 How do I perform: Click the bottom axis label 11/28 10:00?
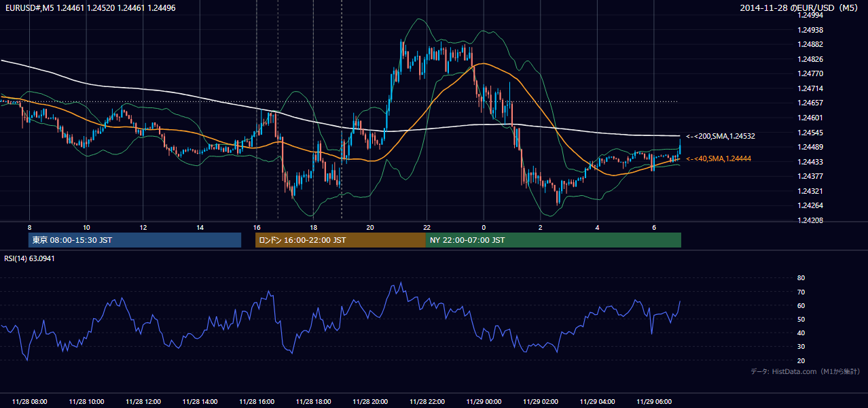[86, 402]
